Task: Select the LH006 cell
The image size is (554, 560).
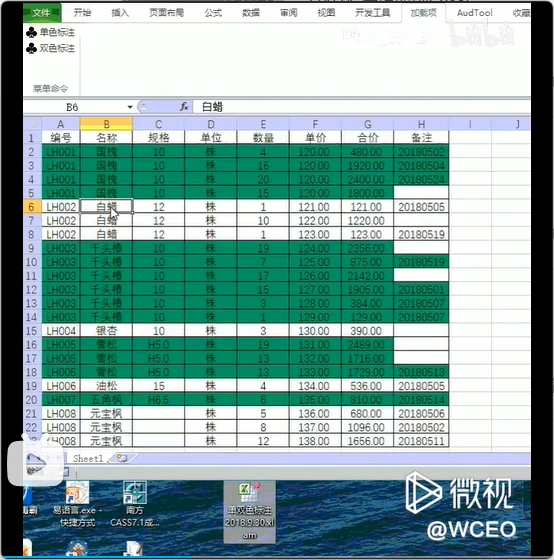Action: pyautogui.click(x=61, y=386)
